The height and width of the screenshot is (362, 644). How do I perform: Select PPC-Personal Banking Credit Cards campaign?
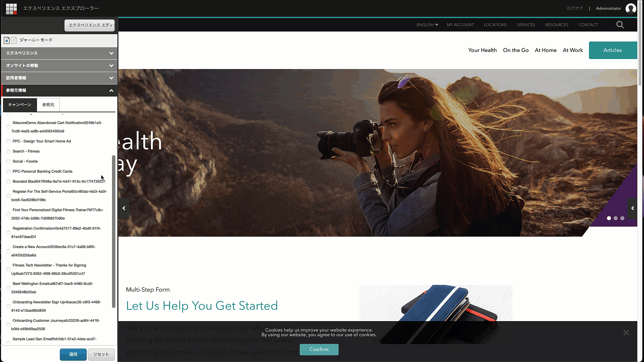(8, 171)
